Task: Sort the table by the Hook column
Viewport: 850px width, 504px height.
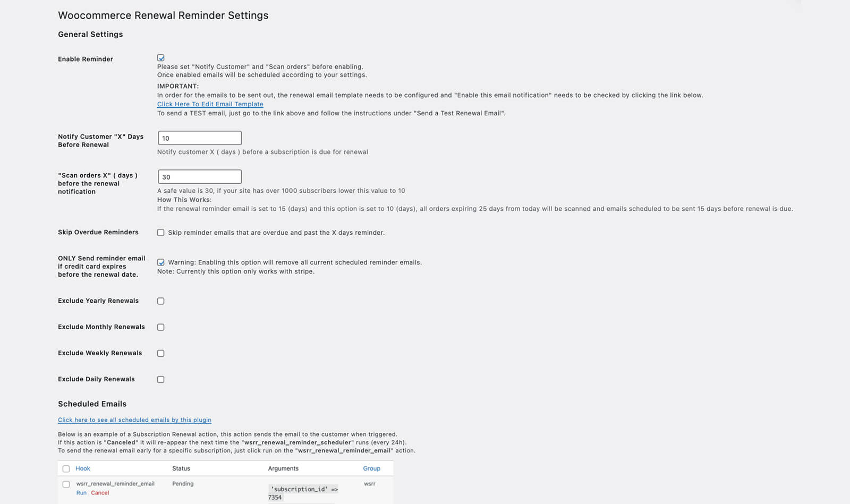Action: (83, 468)
